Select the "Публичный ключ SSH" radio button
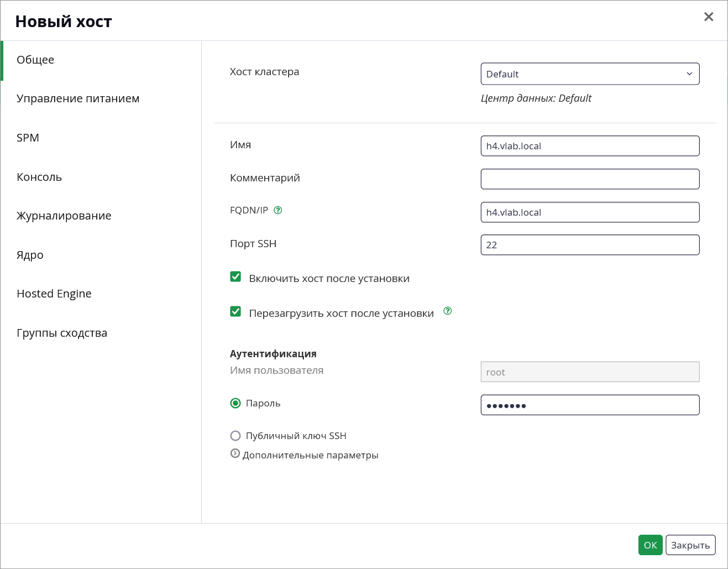The height and width of the screenshot is (569, 728). (x=235, y=436)
